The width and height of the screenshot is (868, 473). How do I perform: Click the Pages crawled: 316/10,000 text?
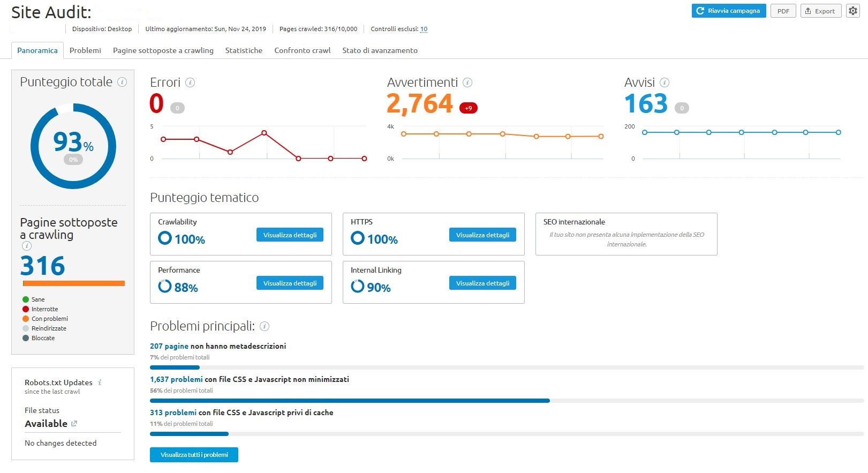[x=318, y=29]
